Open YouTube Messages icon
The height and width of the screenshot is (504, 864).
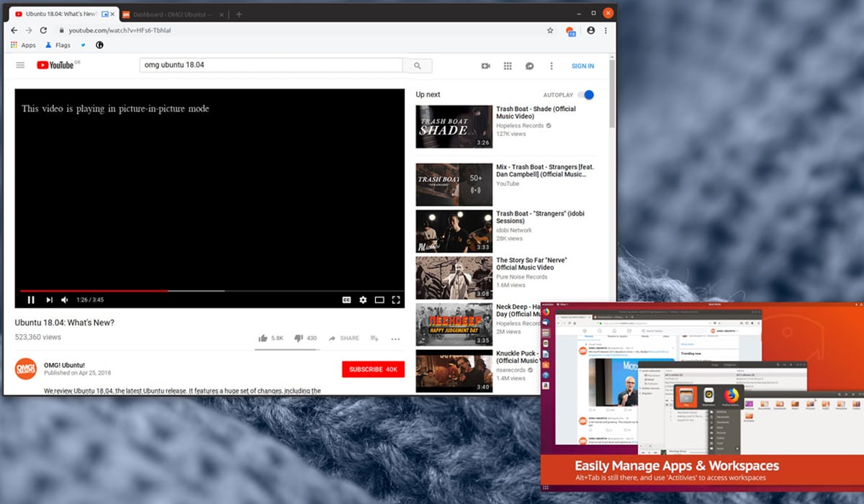pos(529,66)
